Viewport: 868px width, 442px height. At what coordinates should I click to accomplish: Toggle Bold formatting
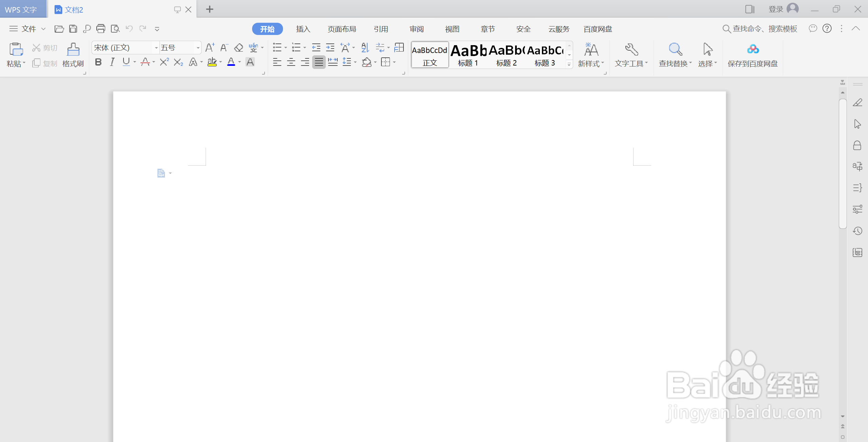(x=98, y=62)
